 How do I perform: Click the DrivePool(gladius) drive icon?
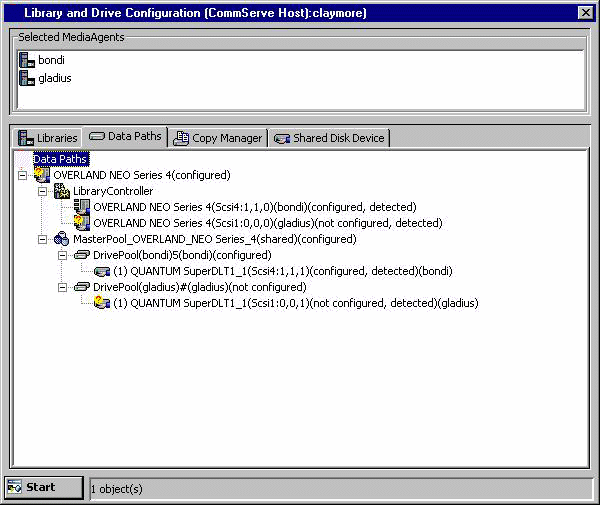pyautogui.click(x=82, y=287)
